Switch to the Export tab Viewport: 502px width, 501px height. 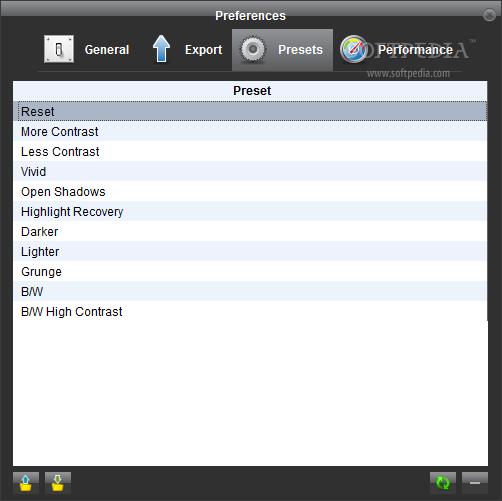[187, 50]
